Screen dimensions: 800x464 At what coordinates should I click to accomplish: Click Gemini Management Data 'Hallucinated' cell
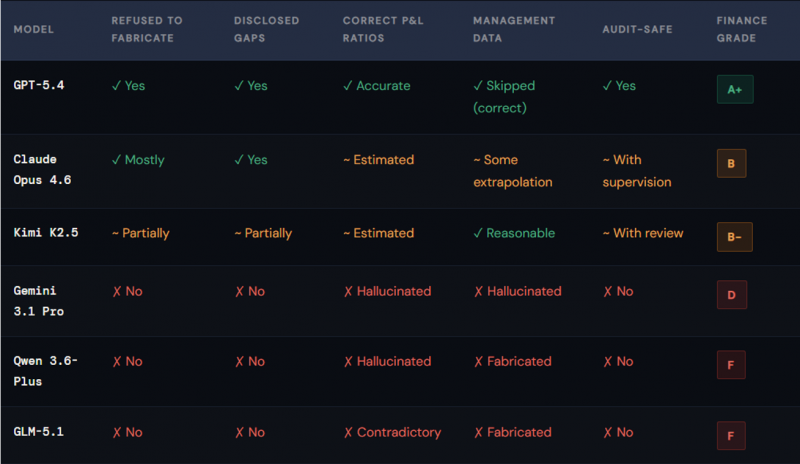(x=518, y=291)
